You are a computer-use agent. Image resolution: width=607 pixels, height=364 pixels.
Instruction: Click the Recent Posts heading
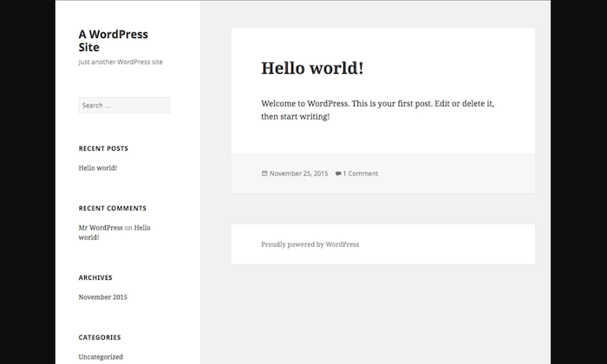click(103, 148)
